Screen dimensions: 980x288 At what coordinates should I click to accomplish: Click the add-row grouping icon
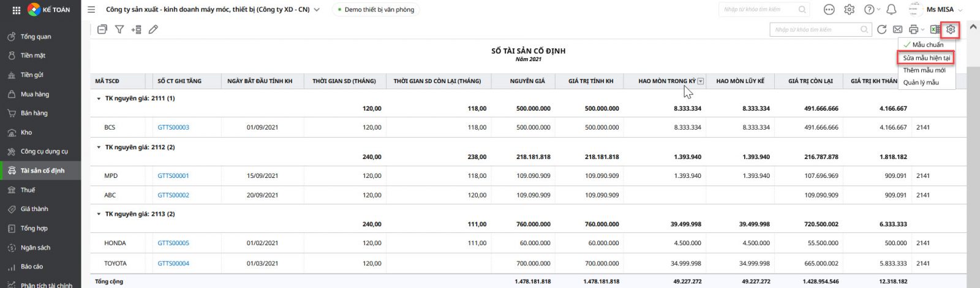coord(136,29)
